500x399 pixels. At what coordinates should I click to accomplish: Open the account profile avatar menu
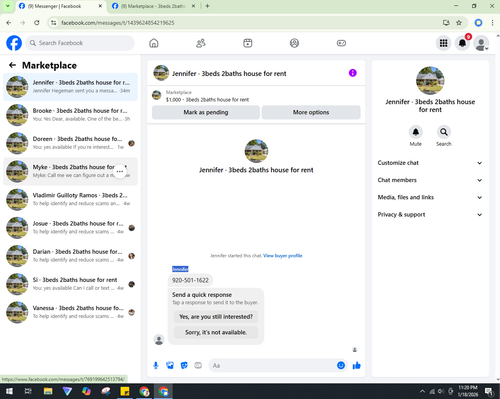coord(481,43)
